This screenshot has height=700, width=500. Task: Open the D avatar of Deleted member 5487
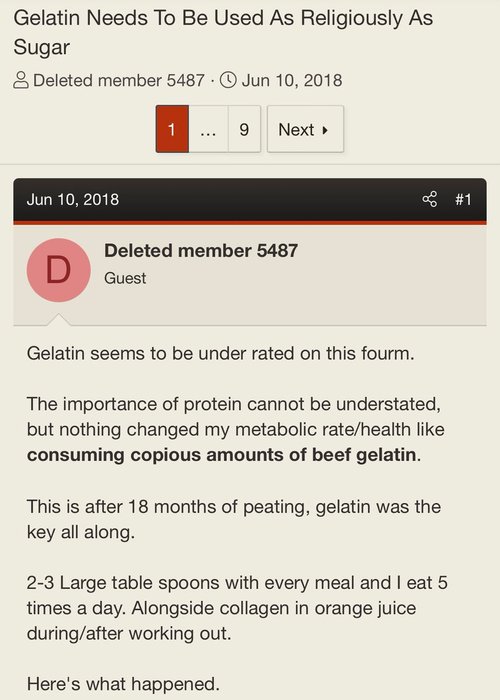(58, 270)
